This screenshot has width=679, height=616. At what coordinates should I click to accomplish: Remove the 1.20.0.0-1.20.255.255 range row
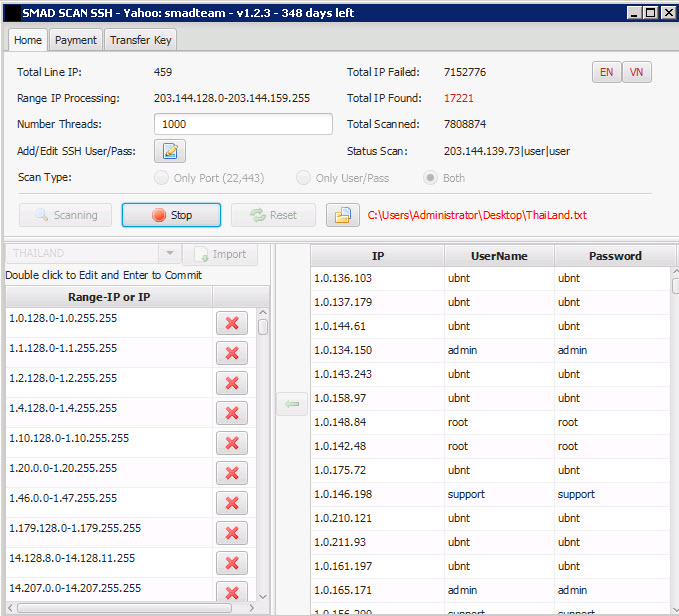point(231,473)
